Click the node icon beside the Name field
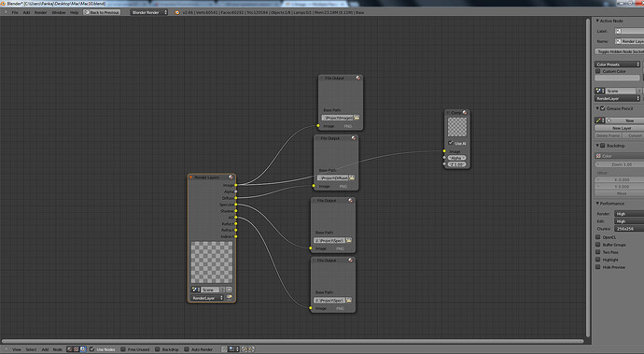The height and width of the screenshot is (354, 644). coord(618,41)
